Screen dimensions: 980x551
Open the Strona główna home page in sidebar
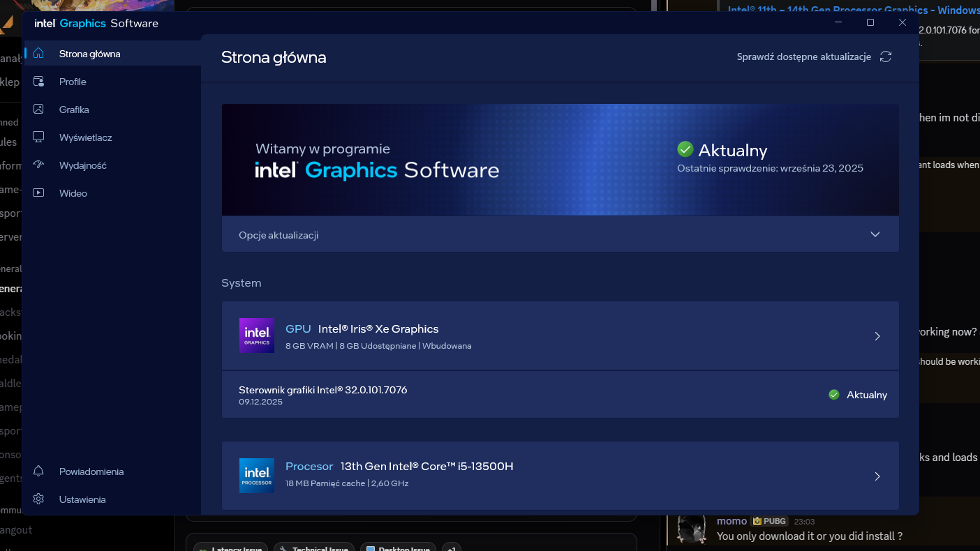[112, 54]
